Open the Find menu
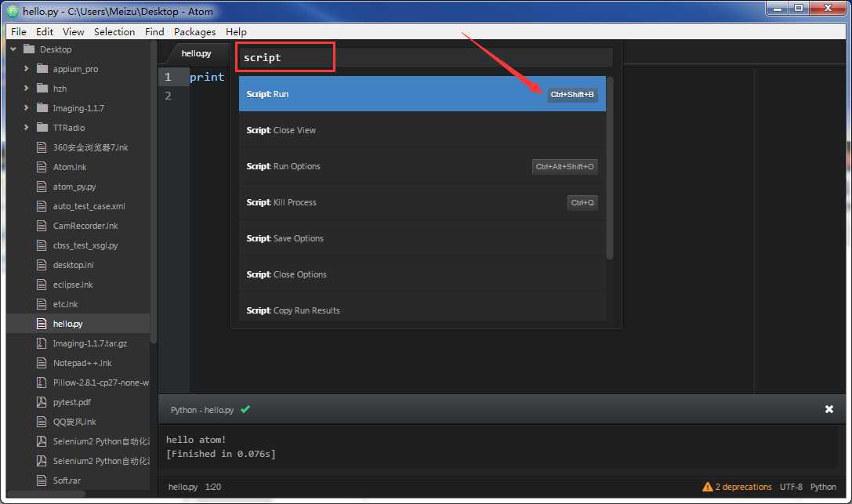This screenshot has width=852, height=504. (154, 31)
